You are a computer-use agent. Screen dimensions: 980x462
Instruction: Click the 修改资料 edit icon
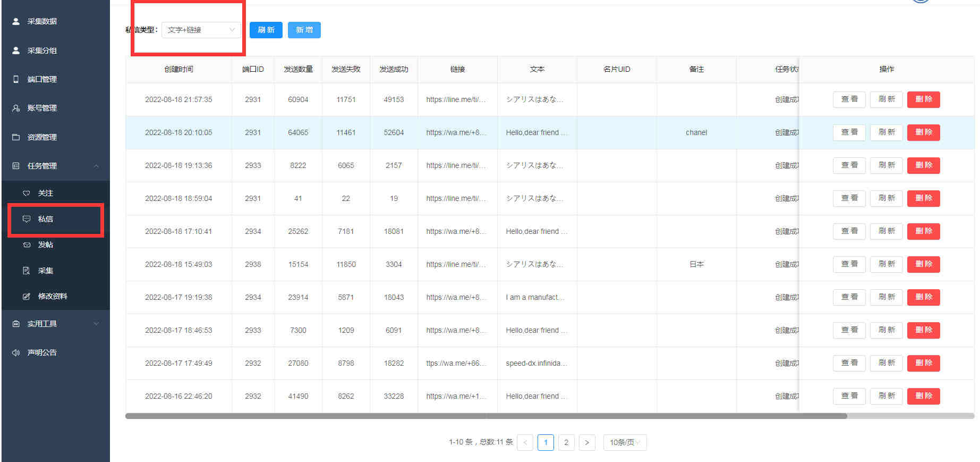click(27, 296)
